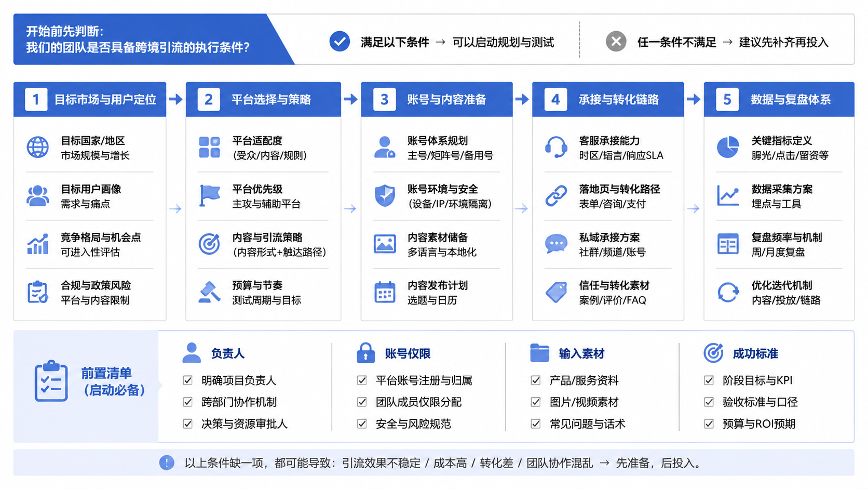868x489 pixels.
Task: Toggle the 平台账号注册与归属 checkbox
Action: click(362, 380)
